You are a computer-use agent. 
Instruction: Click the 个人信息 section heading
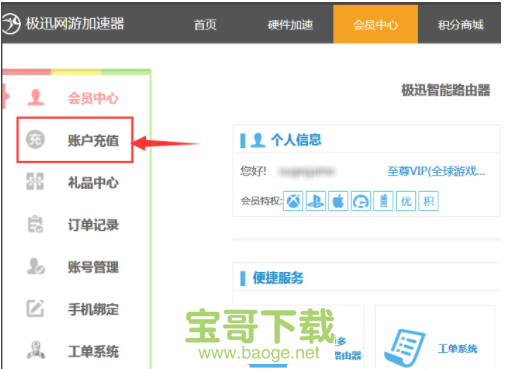point(296,140)
